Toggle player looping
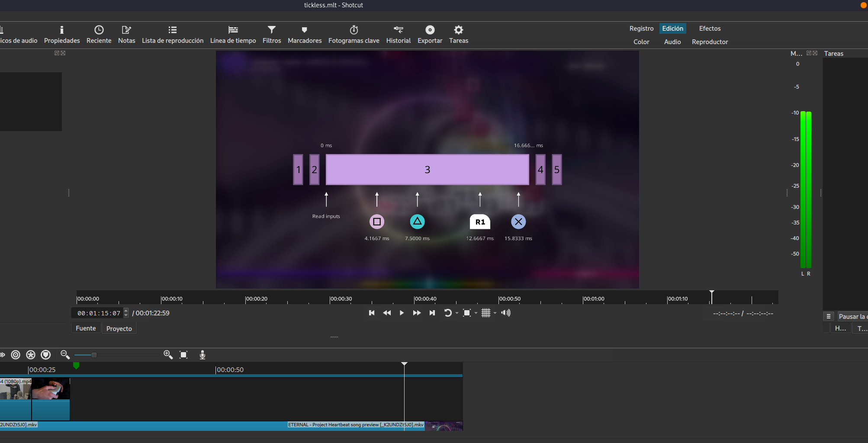The width and height of the screenshot is (868, 443). (x=448, y=313)
